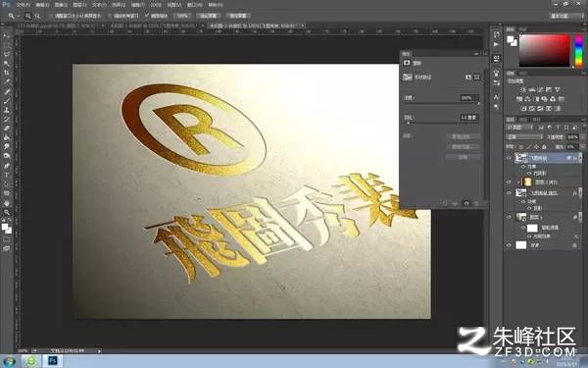This screenshot has height=368, width=588.
Task: Open the 图像 menu
Action: (61, 5)
